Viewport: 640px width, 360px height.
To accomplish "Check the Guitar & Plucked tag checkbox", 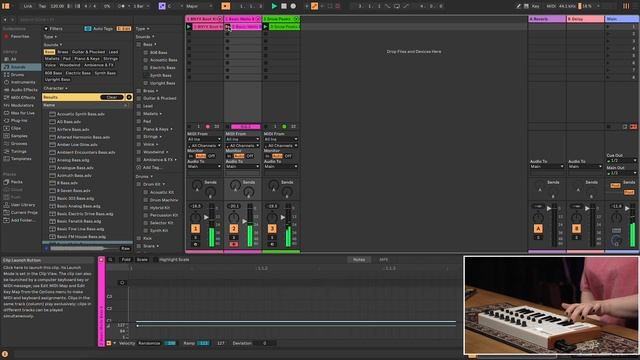I will [x=139, y=98].
